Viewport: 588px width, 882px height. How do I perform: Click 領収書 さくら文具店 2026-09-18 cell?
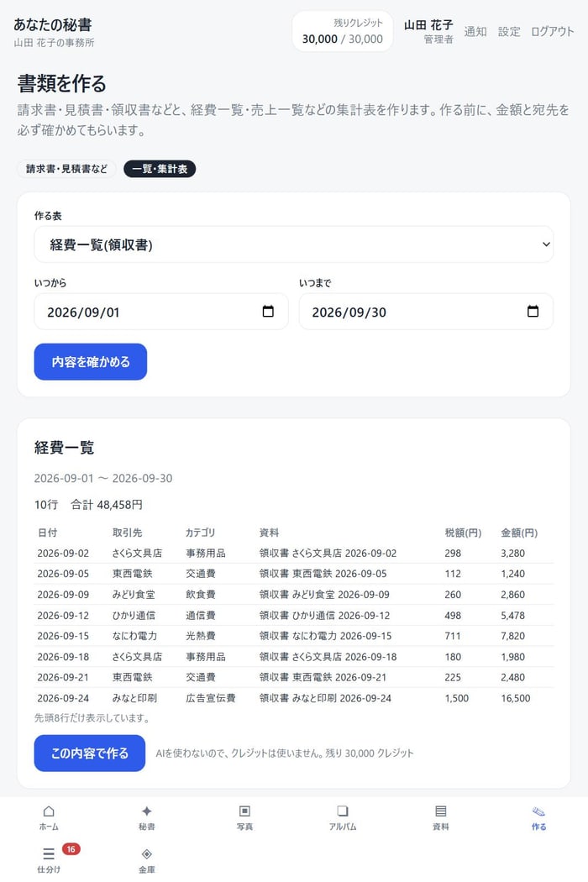click(328, 656)
